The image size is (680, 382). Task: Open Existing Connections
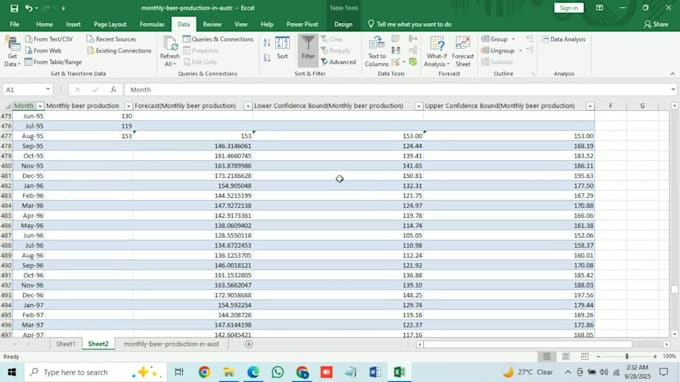(119, 51)
